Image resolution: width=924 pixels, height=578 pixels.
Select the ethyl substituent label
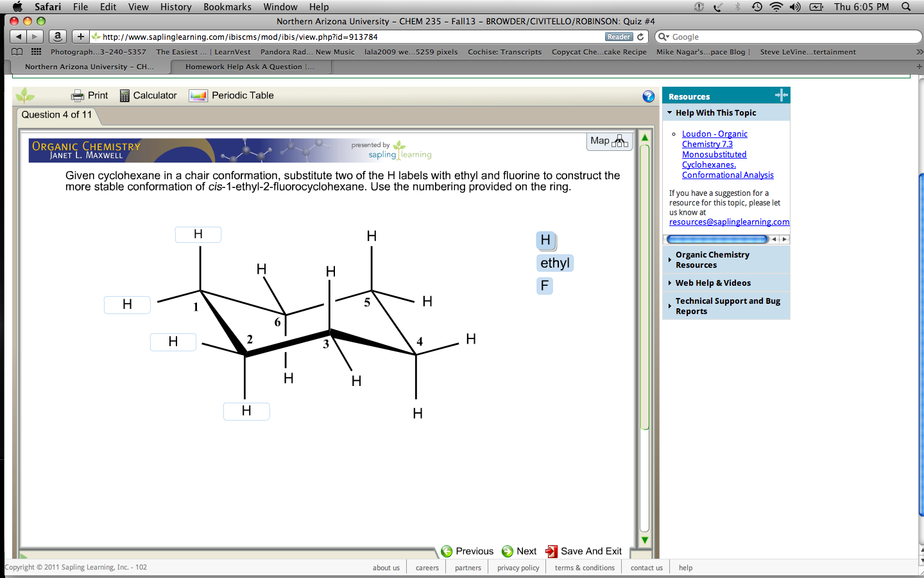(x=554, y=263)
